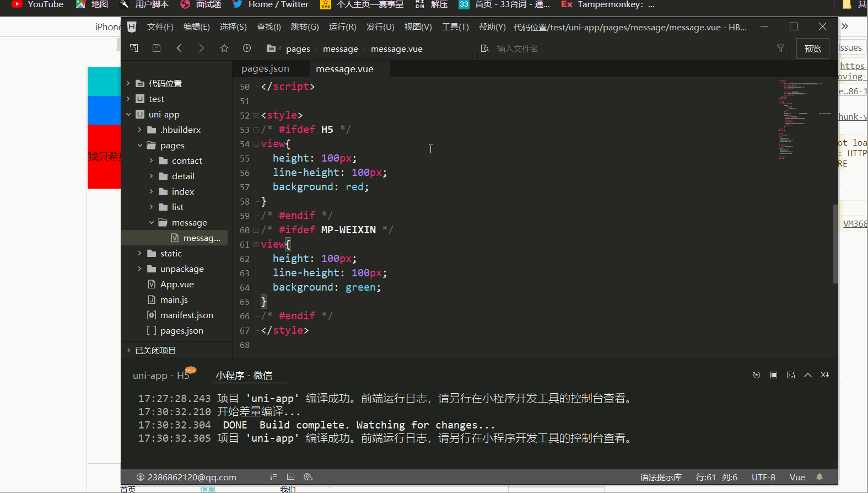Toggle the project sidebar panel icon

134,48
